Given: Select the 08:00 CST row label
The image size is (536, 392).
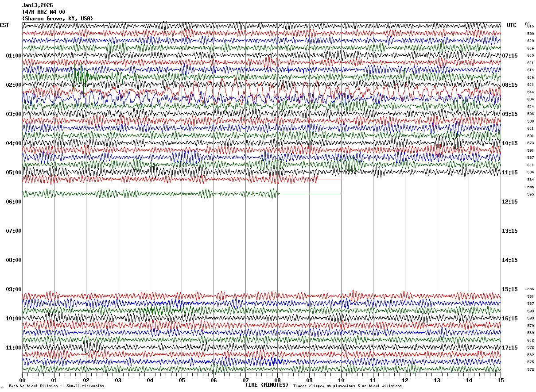Looking at the screenshot, I should pos(14,260).
